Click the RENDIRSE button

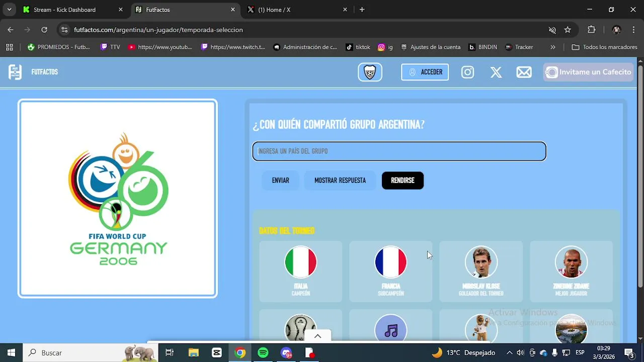click(403, 180)
